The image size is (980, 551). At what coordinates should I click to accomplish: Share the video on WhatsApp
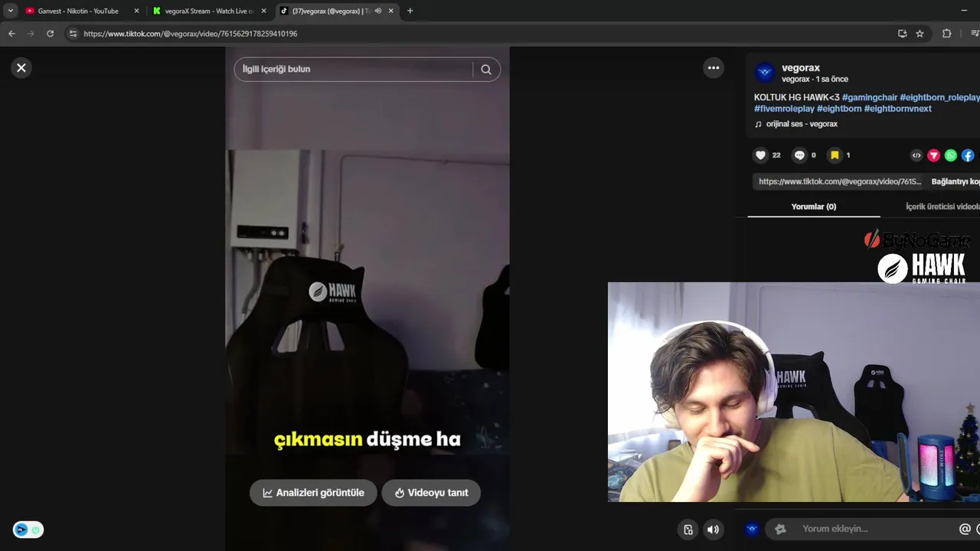[x=951, y=155]
